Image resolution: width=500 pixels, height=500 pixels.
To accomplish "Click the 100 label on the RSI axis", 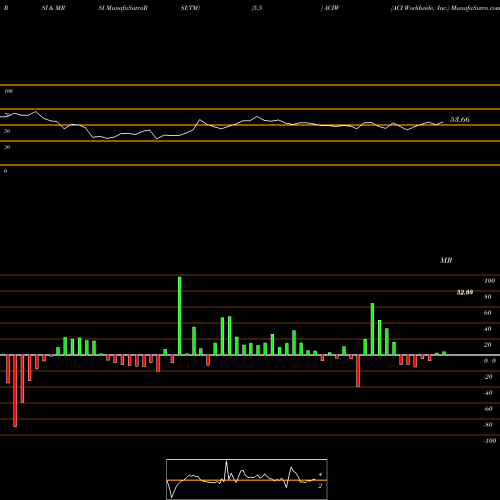I will tap(9, 91).
